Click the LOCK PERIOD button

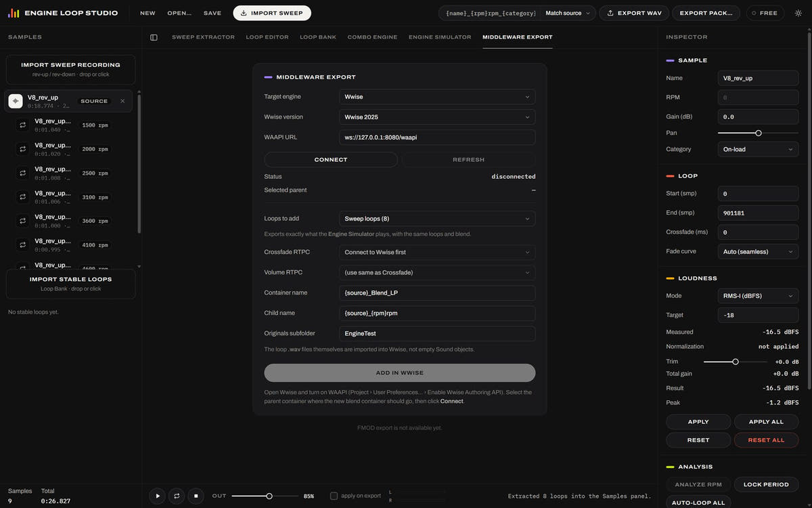(766, 484)
